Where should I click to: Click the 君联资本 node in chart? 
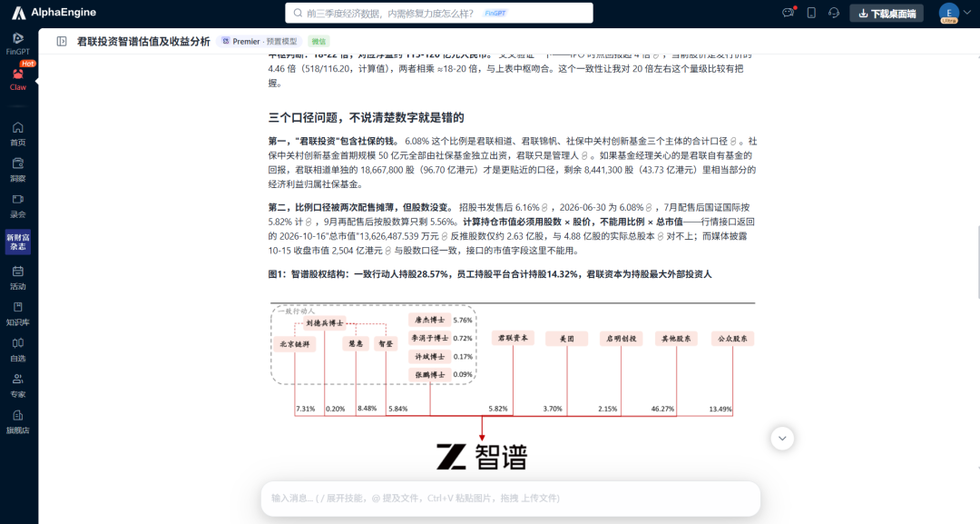[x=513, y=339]
